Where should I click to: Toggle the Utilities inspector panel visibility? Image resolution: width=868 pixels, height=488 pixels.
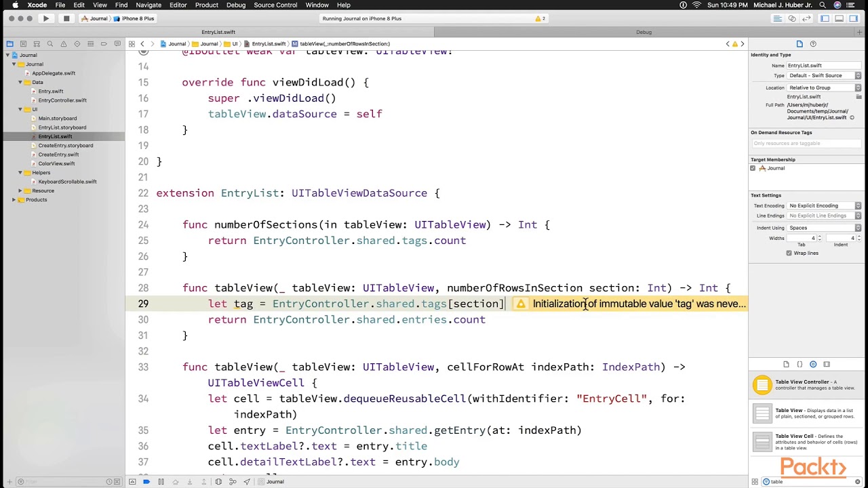tap(854, 18)
